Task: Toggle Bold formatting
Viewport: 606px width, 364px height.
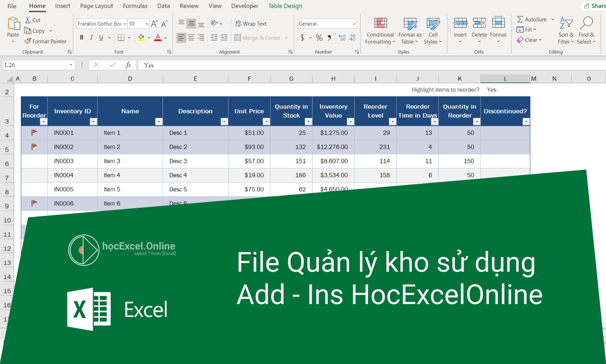Action: coord(82,37)
